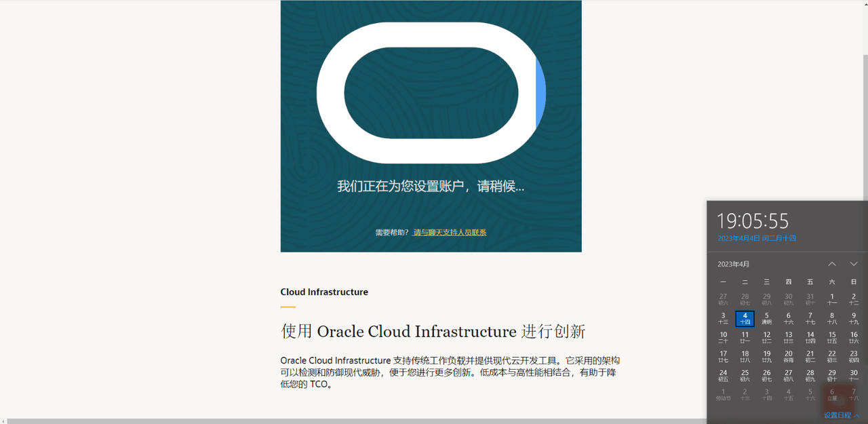This screenshot has height=424, width=868.
Task: Click calendar day 26 初七
Action: pos(766,375)
